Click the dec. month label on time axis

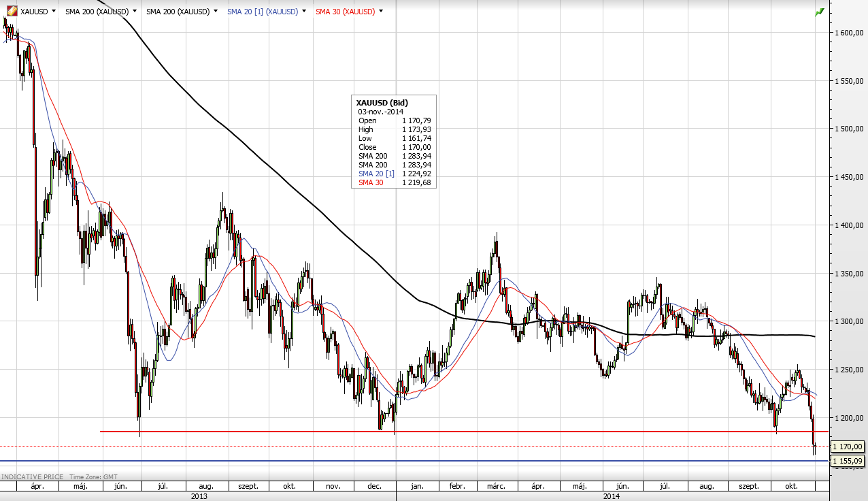[373, 487]
